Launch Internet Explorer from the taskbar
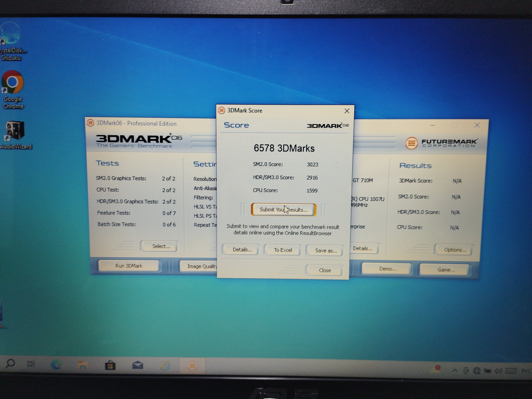The height and width of the screenshot is (399, 532). click(165, 366)
